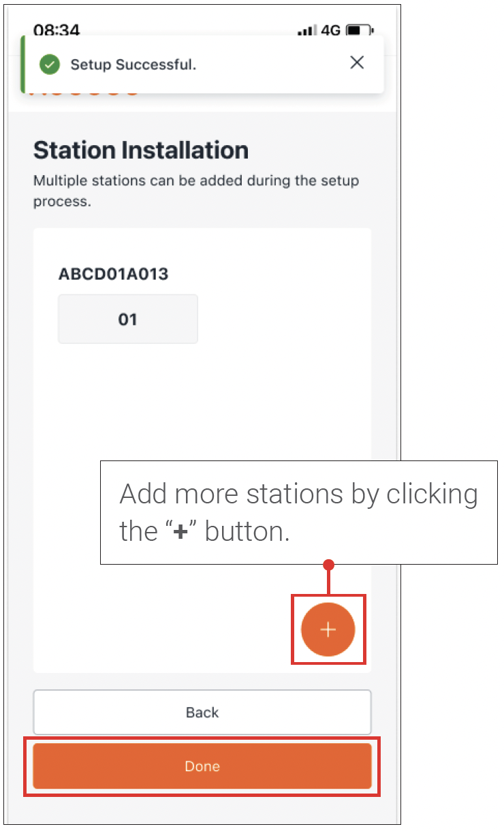Screen dimensions: 504x831
Task: Click the 4G network indicator
Action: click(331, 31)
